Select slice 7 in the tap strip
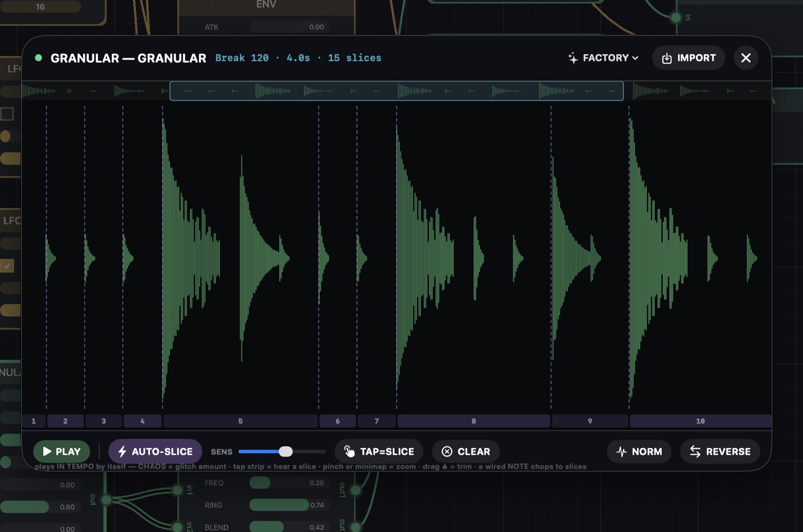The image size is (803, 532). 376,421
